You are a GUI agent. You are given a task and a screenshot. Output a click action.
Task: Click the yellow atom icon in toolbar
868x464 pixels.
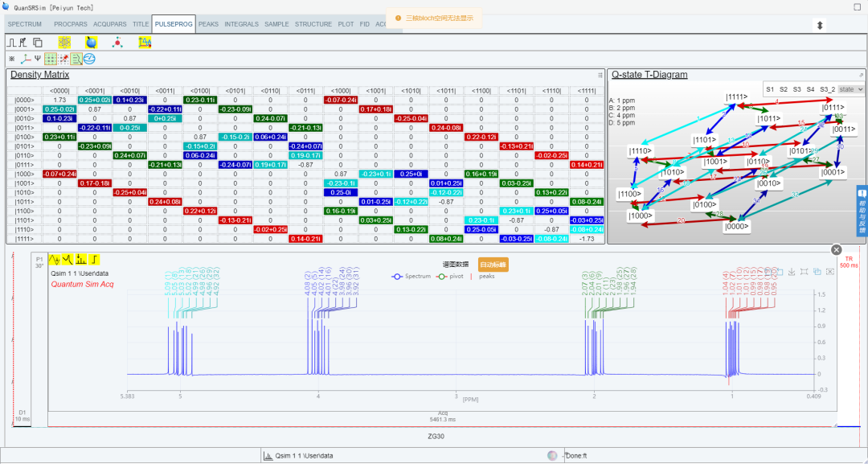point(65,42)
